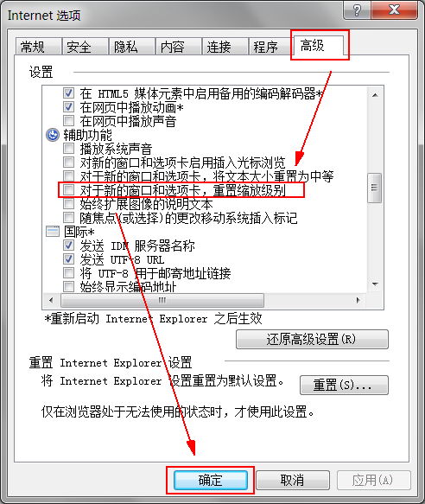Click scroll down arrow in settings list

coord(375,284)
